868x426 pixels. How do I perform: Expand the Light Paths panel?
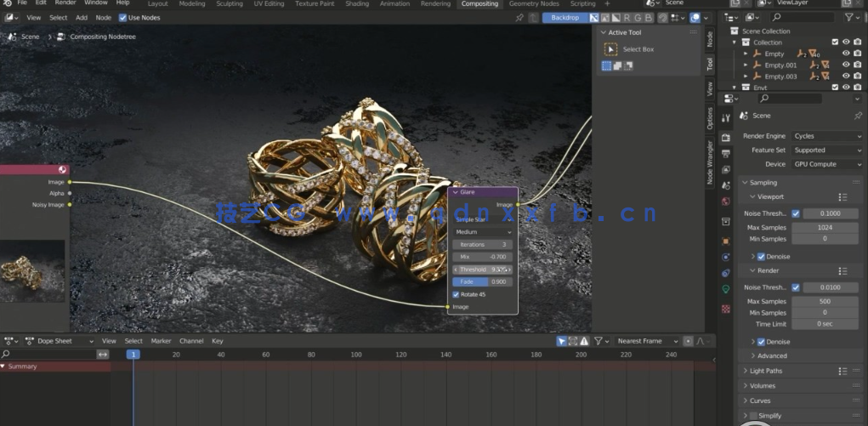pyautogui.click(x=745, y=372)
